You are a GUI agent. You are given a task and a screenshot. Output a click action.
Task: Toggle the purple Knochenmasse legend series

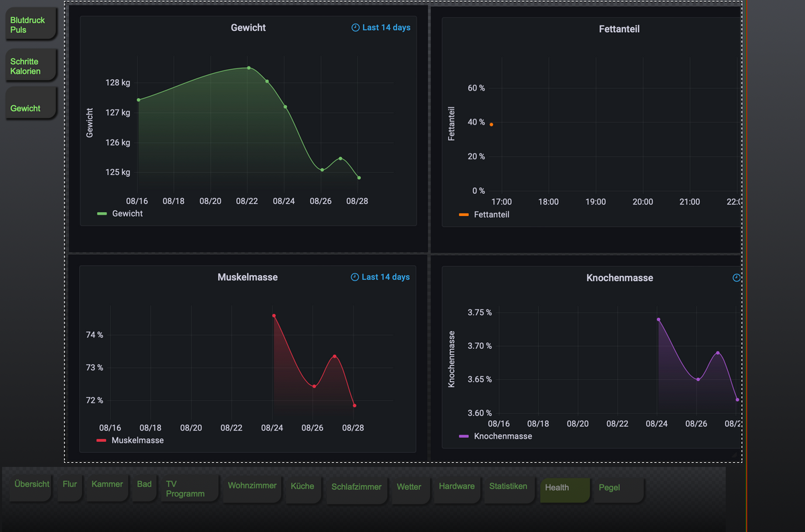click(x=495, y=436)
